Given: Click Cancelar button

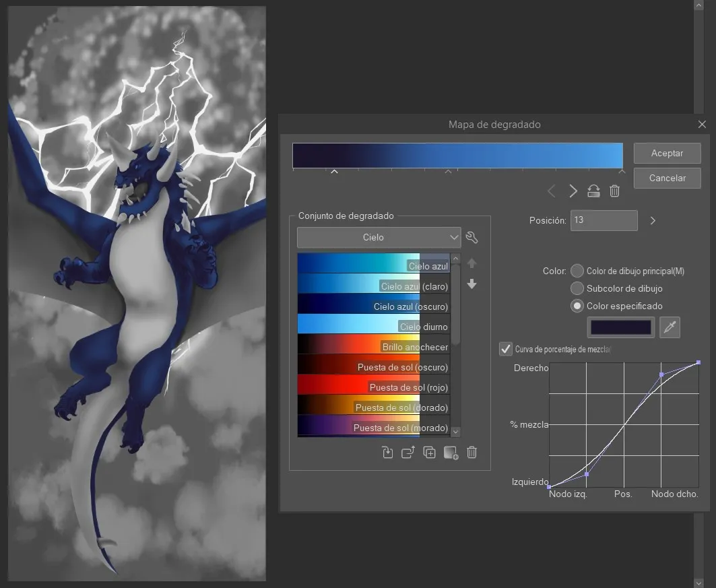Looking at the screenshot, I should [667, 178].
